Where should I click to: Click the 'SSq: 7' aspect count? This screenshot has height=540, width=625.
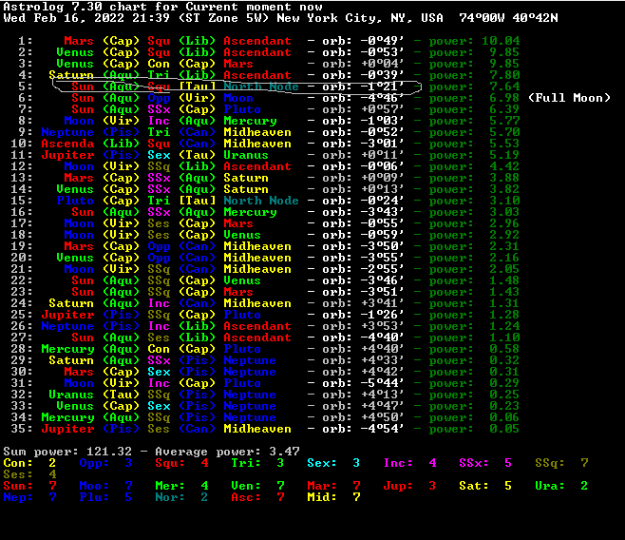(x=562, y=463)
